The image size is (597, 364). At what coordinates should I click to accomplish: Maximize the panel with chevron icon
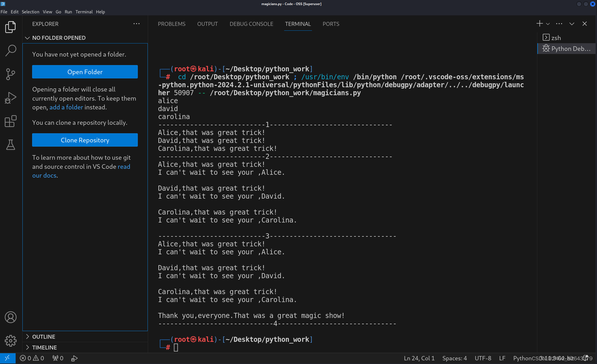pos(572,24)
